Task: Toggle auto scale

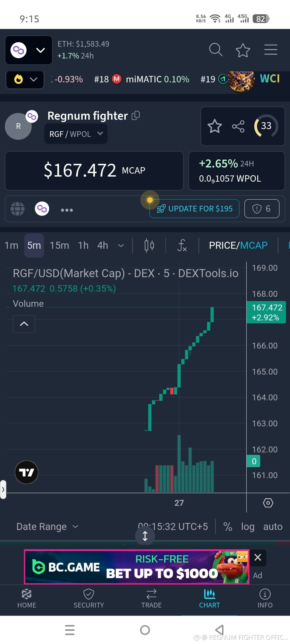Action: [x=273, y=526]
